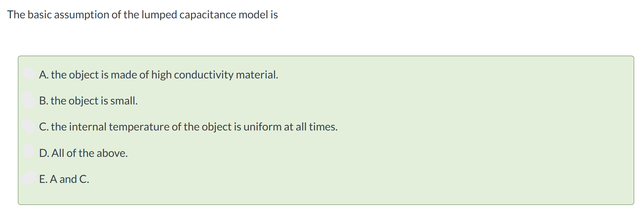
Task: Click the label 'B. the object is small.'
Action: click(x=89, y=101)
